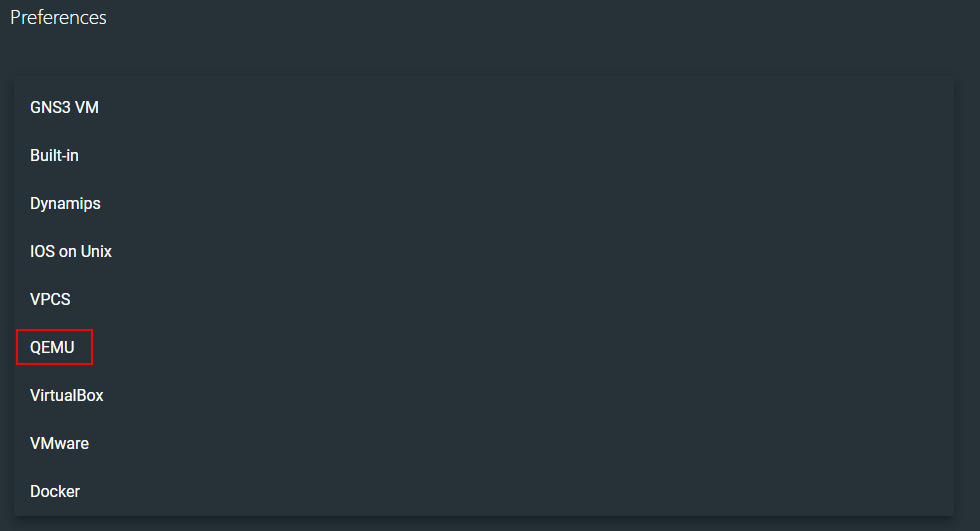Open the GNS3 VM preferences

64,107
